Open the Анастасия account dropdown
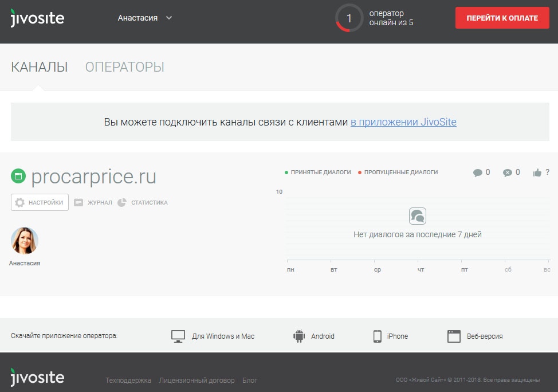The height and width of the screenshot is (392, 558). pyautogui.click(x=145, y=18)
